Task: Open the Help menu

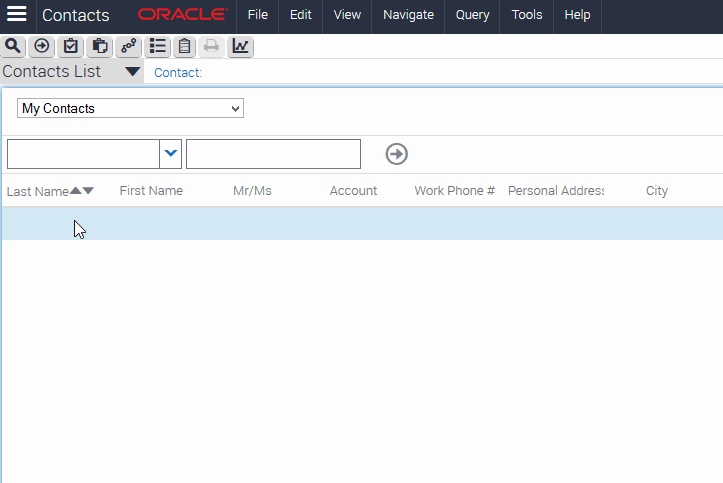Action: click(x=577, y=15)
